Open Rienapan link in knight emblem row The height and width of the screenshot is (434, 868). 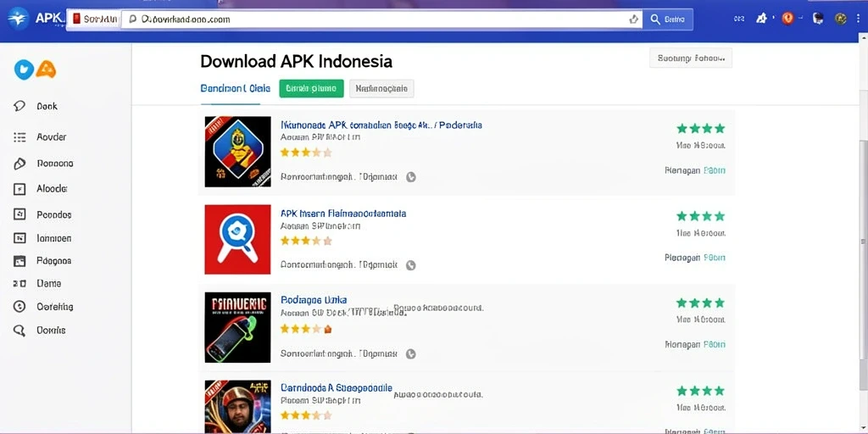(x=695, y=170)
